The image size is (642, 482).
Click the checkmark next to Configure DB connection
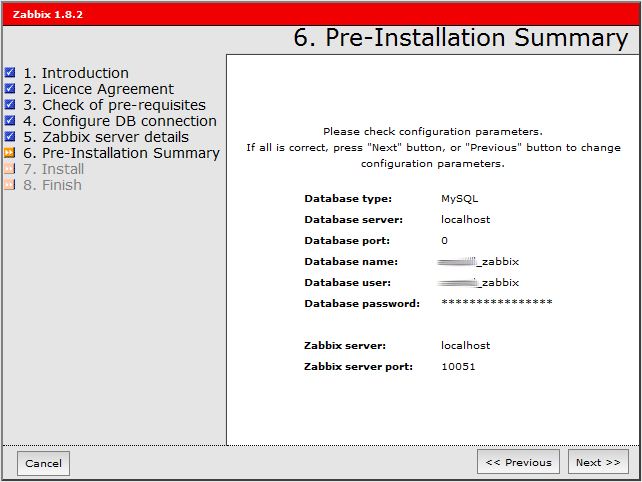tap(10, 121)
